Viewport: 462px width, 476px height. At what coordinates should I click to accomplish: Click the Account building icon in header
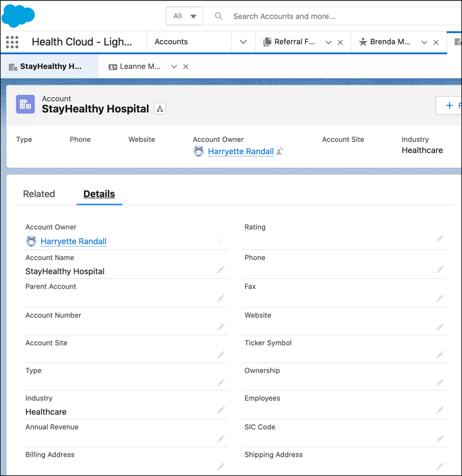[x=25, y=104]
